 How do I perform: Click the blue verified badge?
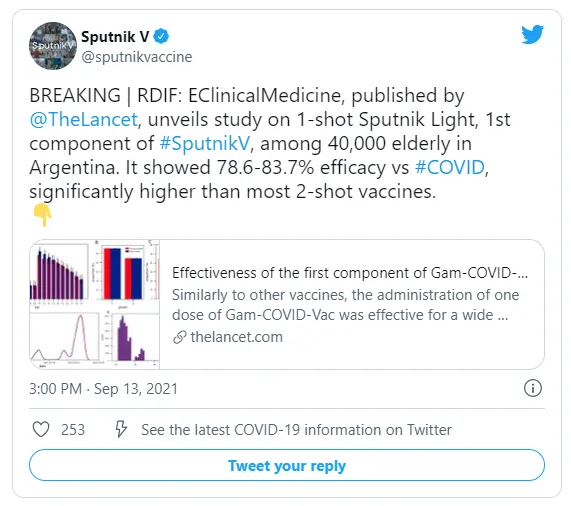click(x=161, y=36)
